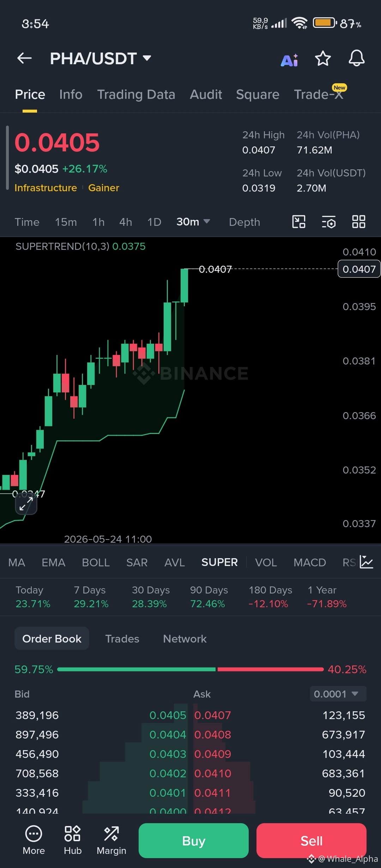Toggle the MACD indicator
Viewport: 381px width, 868px height.
310,562
